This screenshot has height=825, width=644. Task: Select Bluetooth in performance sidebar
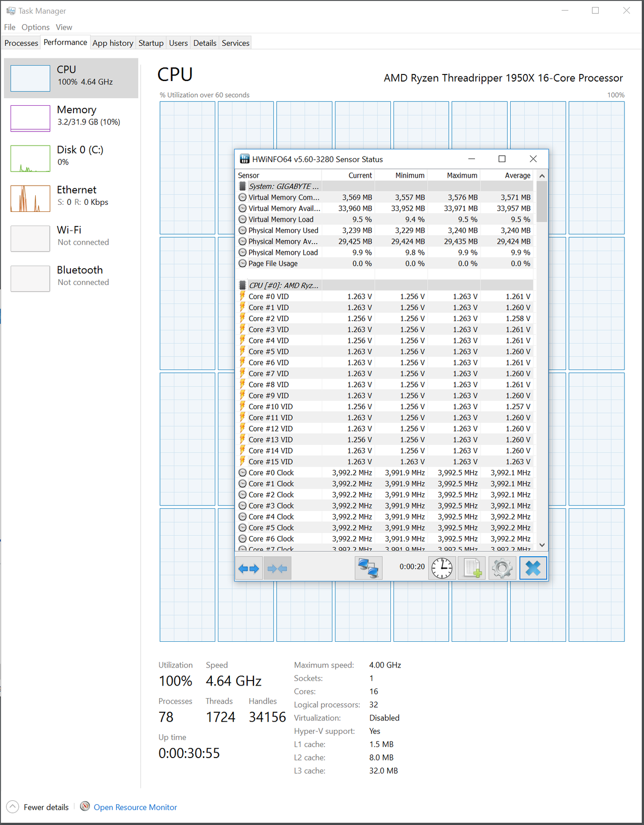[71, 279]
